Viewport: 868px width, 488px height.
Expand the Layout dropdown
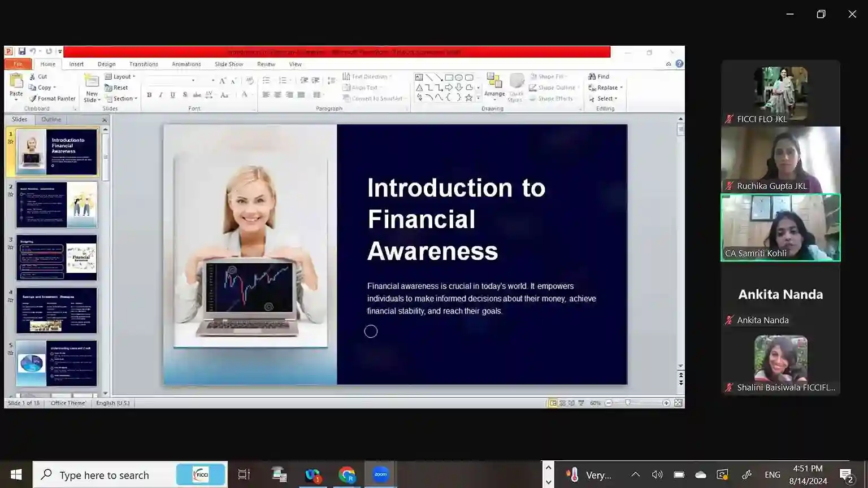click(x=120, y=77)
